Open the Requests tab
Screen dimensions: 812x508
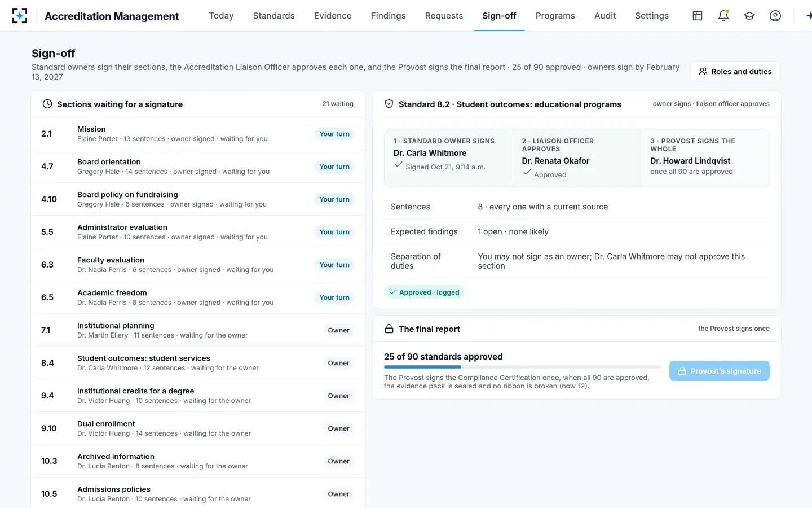click(444, 16)
